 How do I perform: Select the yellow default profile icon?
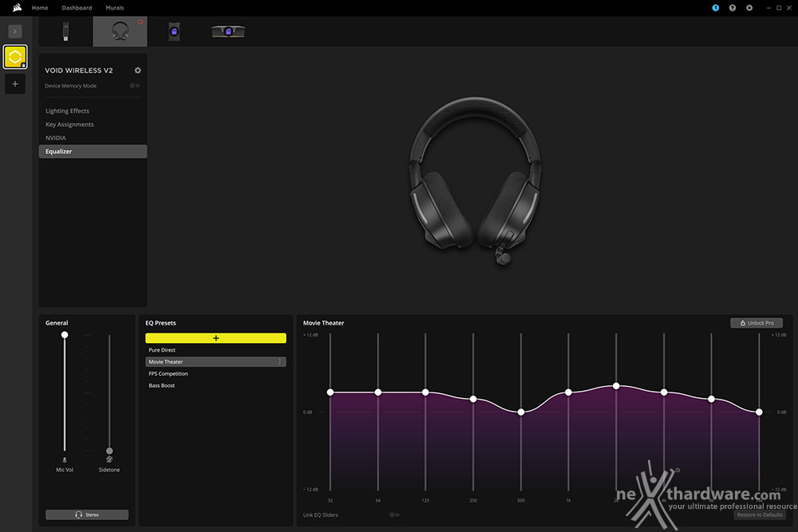point(15,57)
